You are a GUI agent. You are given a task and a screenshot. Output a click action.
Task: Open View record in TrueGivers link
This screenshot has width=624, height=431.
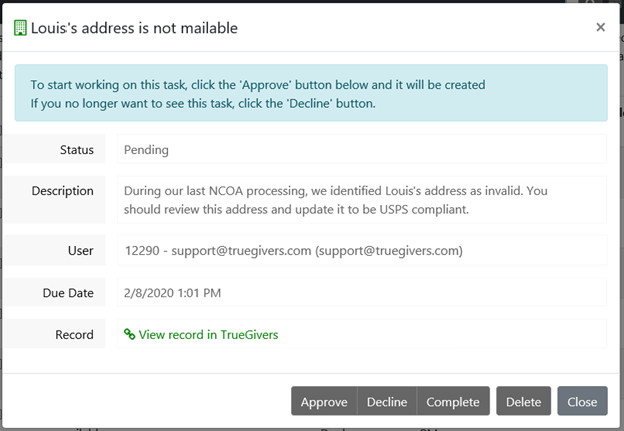pos(207,335)
